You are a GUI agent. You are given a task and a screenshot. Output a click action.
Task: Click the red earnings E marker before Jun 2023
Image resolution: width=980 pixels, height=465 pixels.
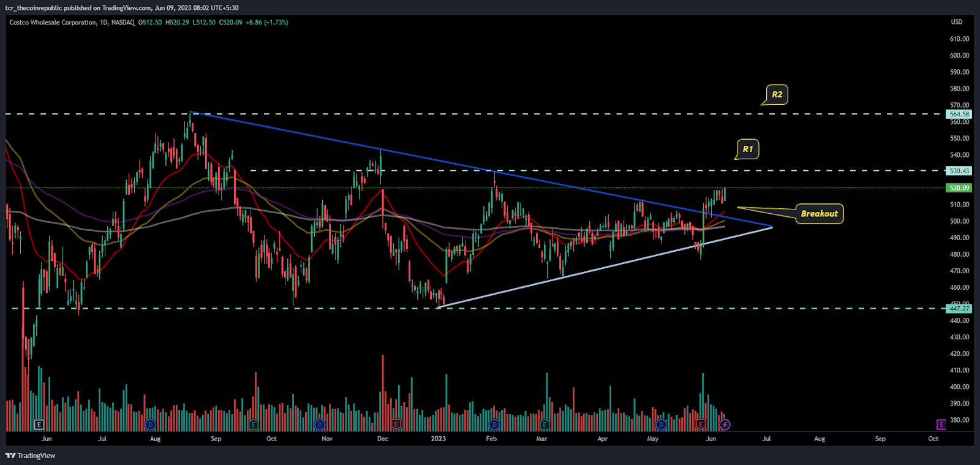pos(701,425)
